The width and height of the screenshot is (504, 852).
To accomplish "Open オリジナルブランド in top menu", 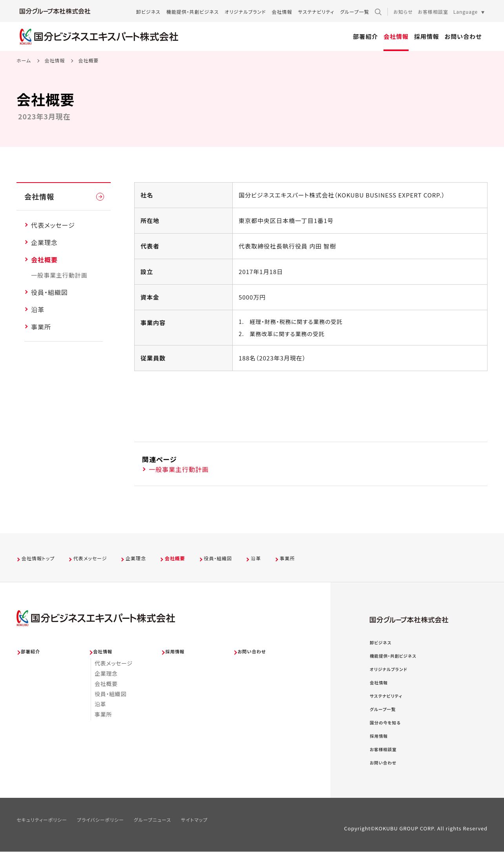I will (x=245, y=12).
